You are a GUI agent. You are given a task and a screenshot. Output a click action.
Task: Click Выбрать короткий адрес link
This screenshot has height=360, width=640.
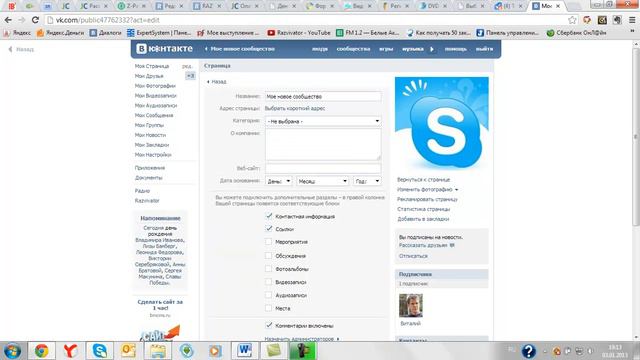coord(295,109)
